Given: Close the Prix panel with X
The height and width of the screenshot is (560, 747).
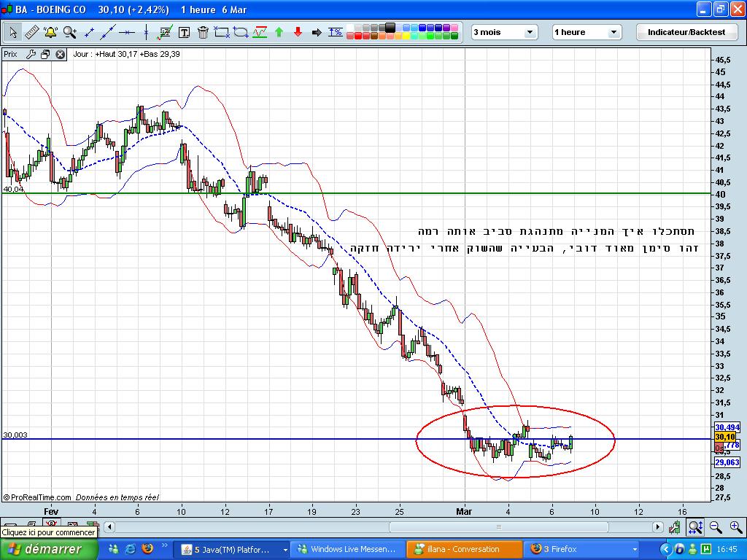Looking at the screenshot, I should 60,54.
